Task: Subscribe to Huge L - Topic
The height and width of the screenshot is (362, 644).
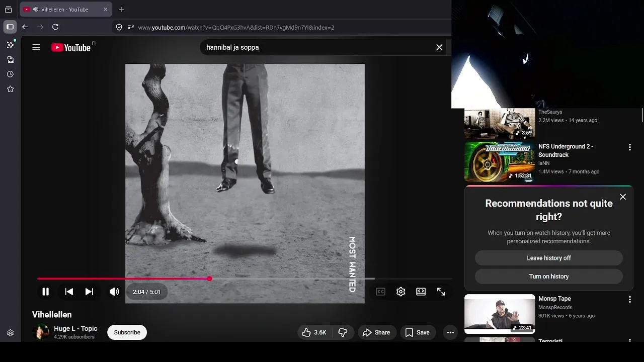Action: click(x=127, y=332)
